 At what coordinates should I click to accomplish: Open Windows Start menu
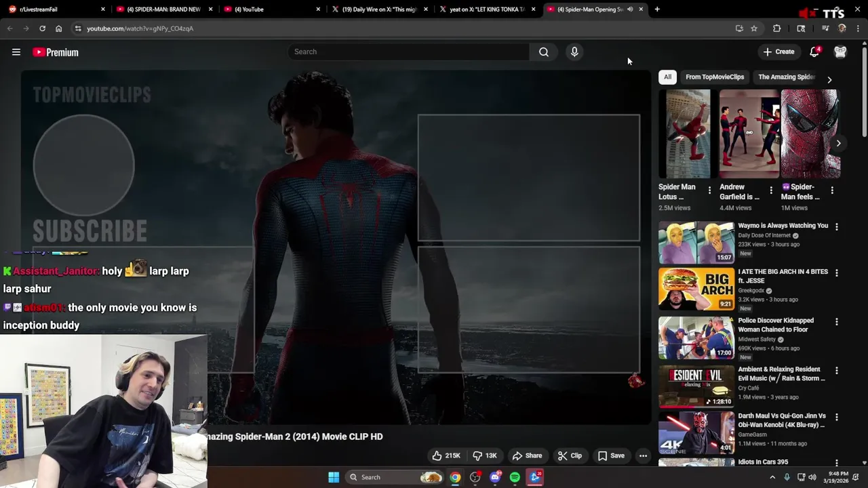(334, 477)
